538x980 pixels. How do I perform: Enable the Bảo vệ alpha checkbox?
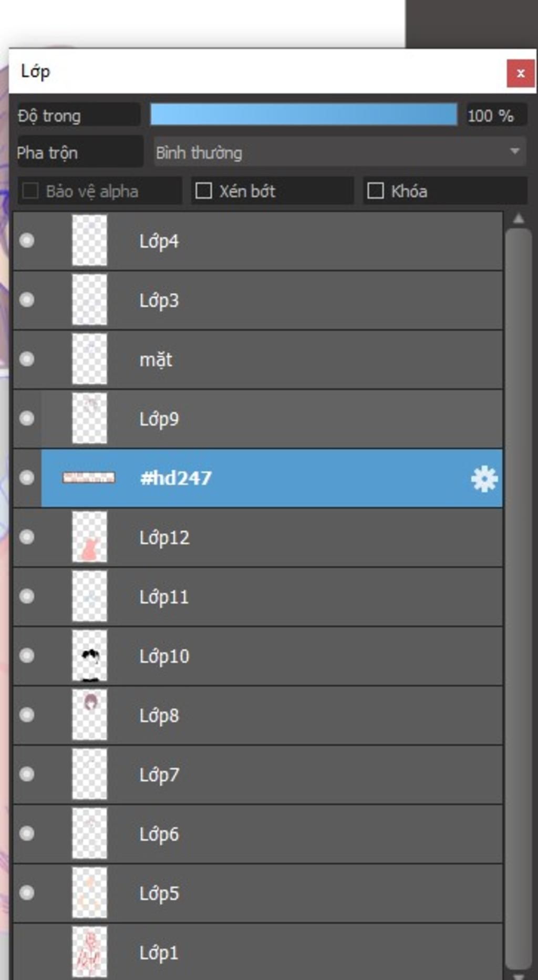click(x=30, y=191)
